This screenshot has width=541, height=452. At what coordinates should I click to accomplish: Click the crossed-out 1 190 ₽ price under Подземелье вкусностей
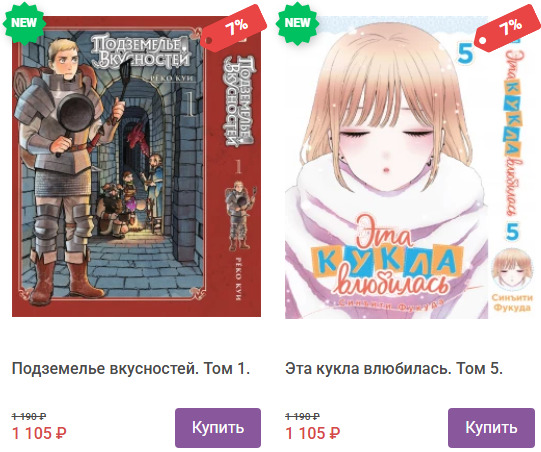[x=29, y=416]
